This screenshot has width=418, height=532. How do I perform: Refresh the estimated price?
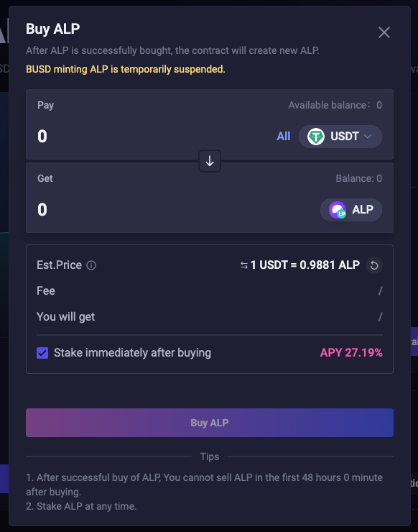(x=374, y=265)
